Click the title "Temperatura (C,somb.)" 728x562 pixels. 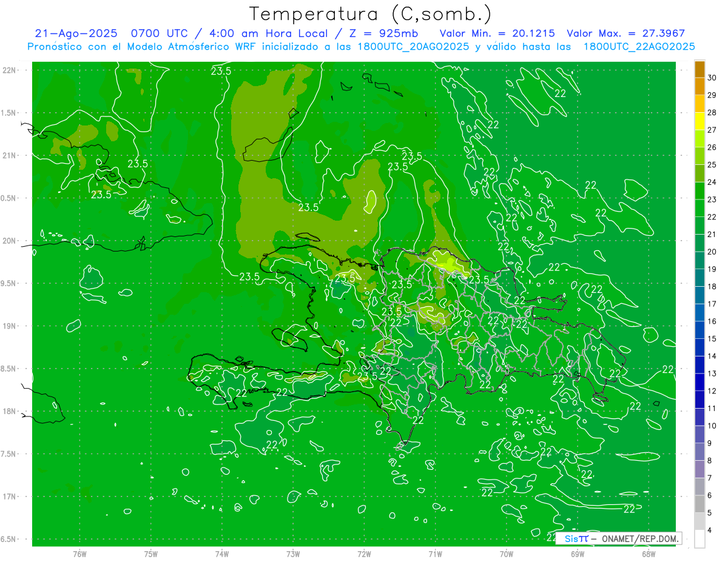click(370, 14)
